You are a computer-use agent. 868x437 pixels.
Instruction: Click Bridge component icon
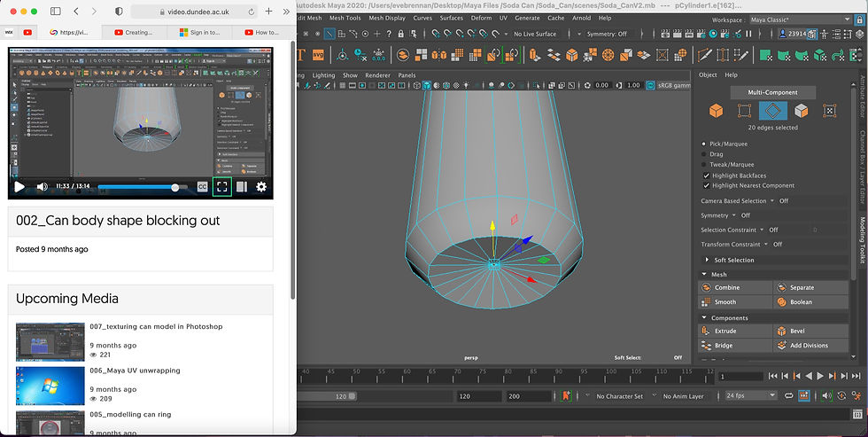tap(706, 345)
